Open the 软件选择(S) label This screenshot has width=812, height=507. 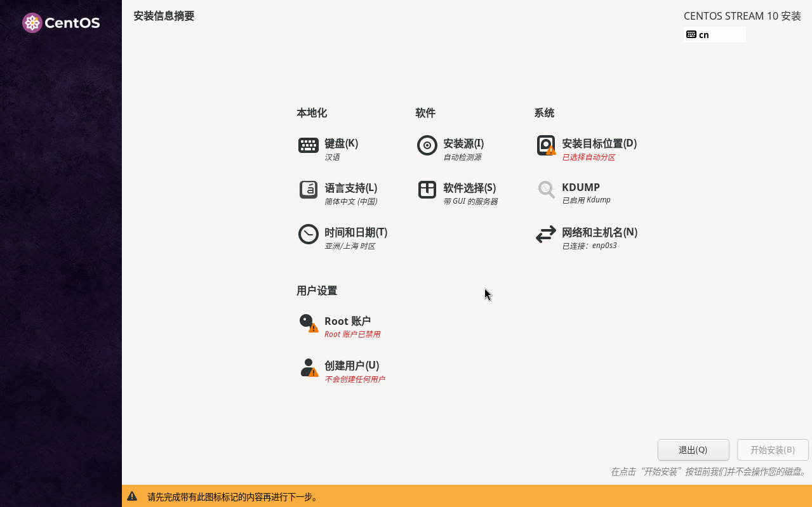pyautogui.click(x=470, y=188)
